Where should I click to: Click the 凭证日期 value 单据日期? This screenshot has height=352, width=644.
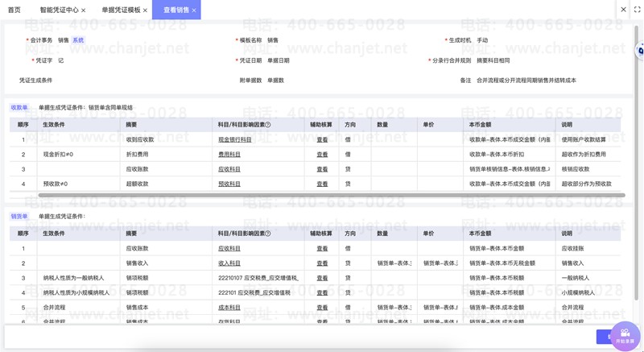(x=278, y=60)
